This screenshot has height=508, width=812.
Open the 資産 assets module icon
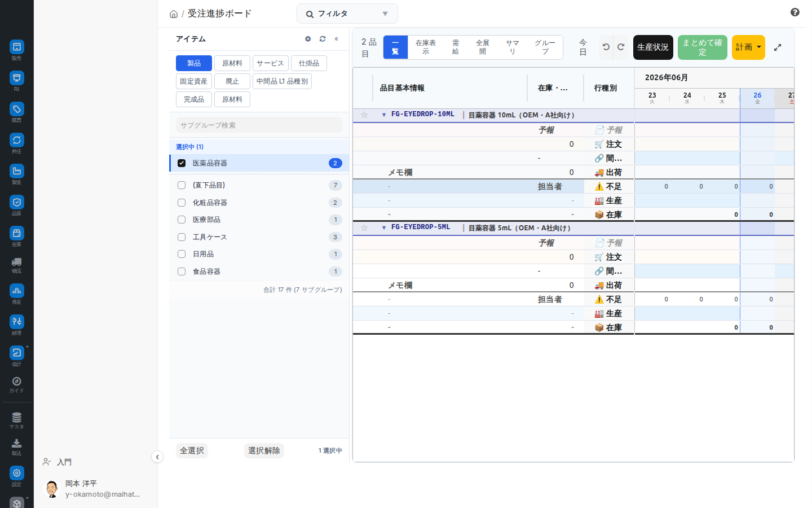17,291
